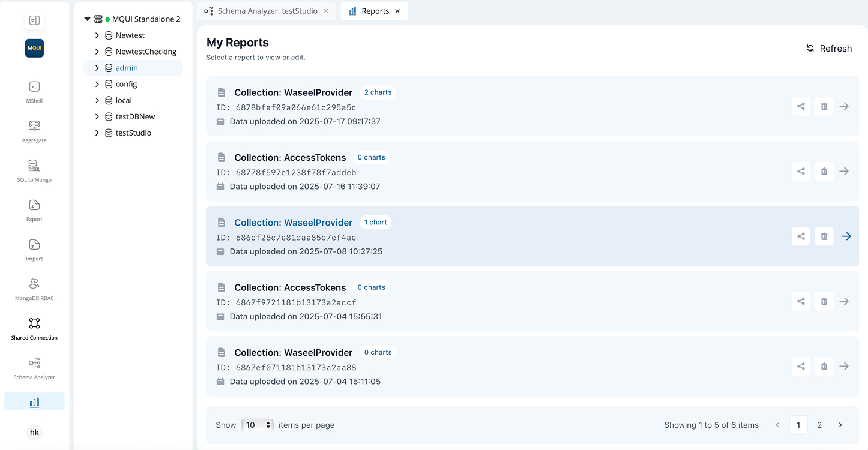Delete the AccessTokens report uploaded 2025-07-16
This screenshot has height=450, width=868.
(824, 171)
